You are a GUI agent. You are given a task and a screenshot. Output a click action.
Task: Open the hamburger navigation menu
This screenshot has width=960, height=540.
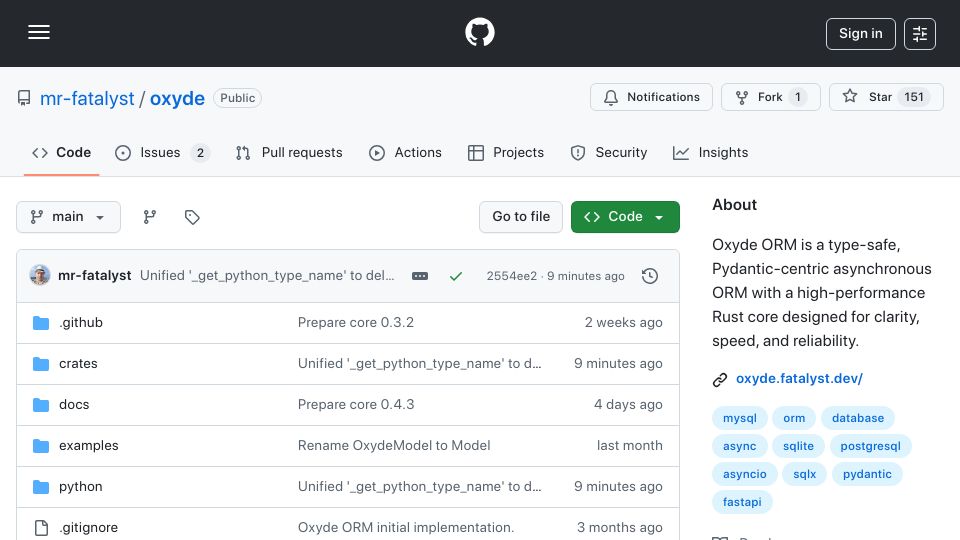click(x=39, y=32)
